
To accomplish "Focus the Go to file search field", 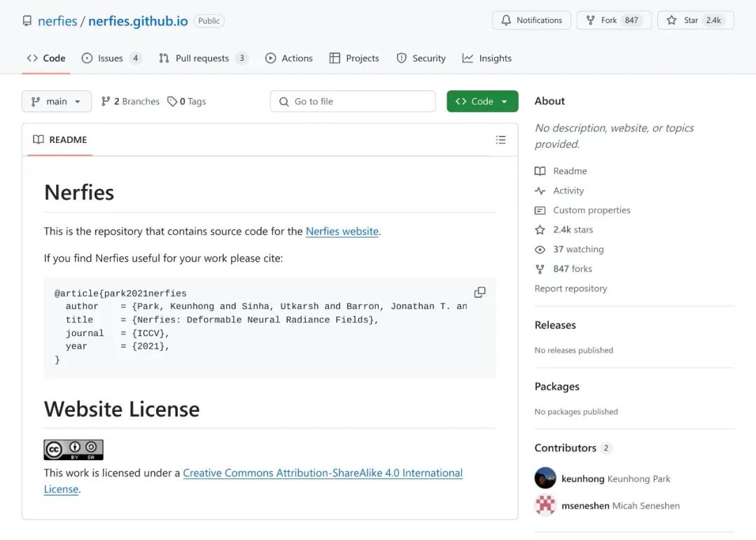I will pos(353,102).
